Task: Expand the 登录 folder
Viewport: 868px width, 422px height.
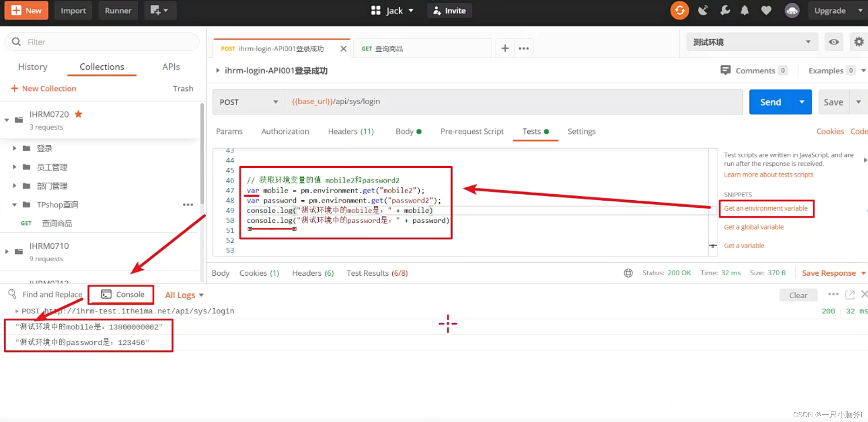Action: 14,148
